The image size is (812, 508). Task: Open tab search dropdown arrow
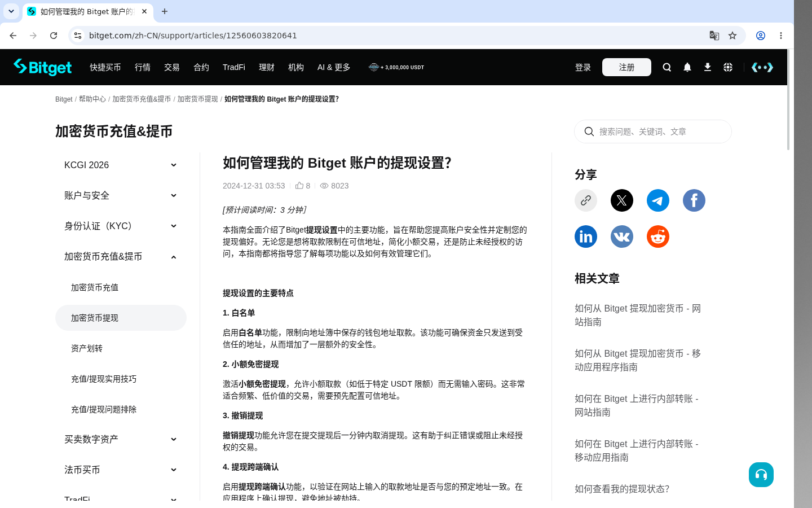11,11
